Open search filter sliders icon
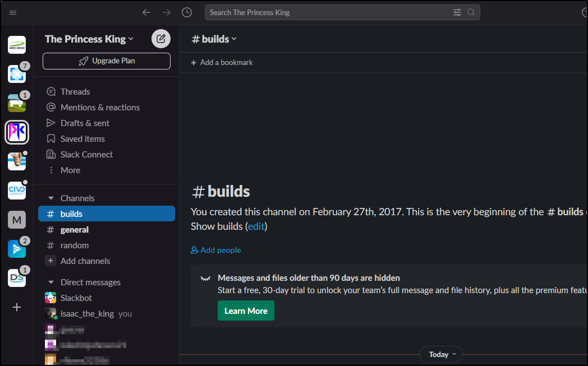Screen dimensions: 588x366 (457, 12)
